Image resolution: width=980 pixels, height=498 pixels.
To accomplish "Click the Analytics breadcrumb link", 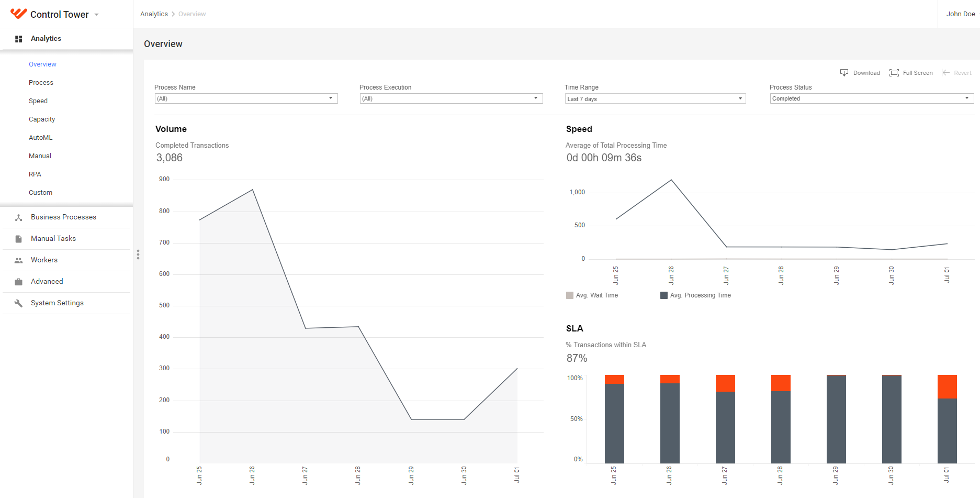I will click(154, 14).
